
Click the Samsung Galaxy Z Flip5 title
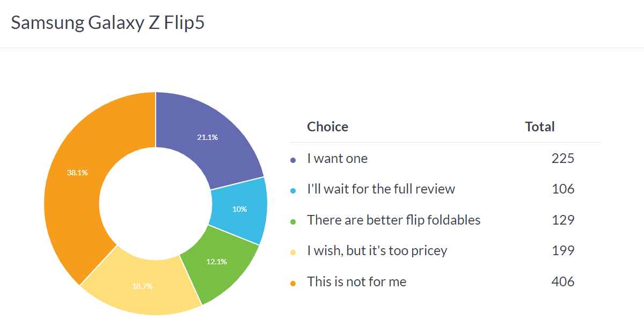pos(107,24)
